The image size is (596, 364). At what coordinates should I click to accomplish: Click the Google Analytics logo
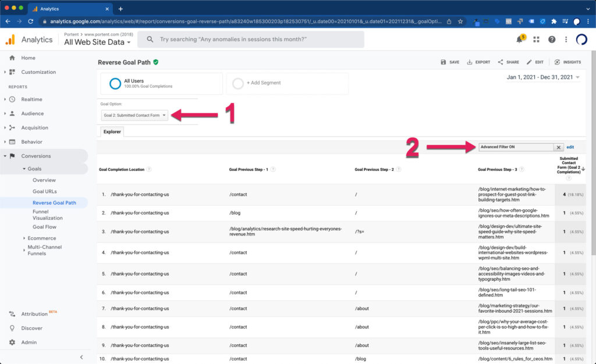(x=10, y=40)
